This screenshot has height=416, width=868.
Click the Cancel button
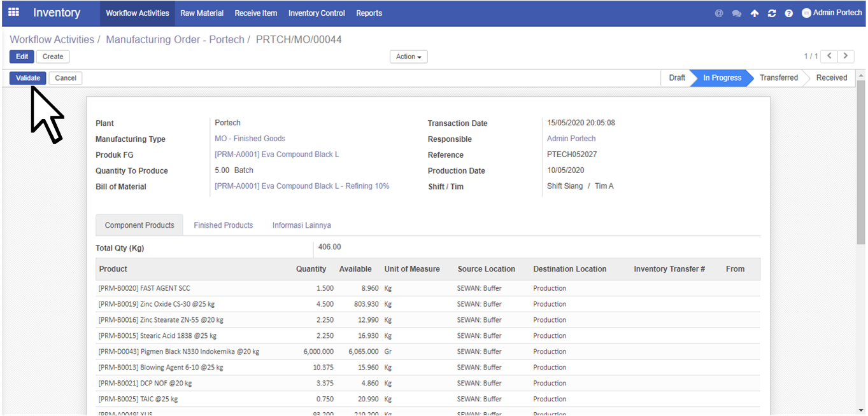(x=66, y=78)
